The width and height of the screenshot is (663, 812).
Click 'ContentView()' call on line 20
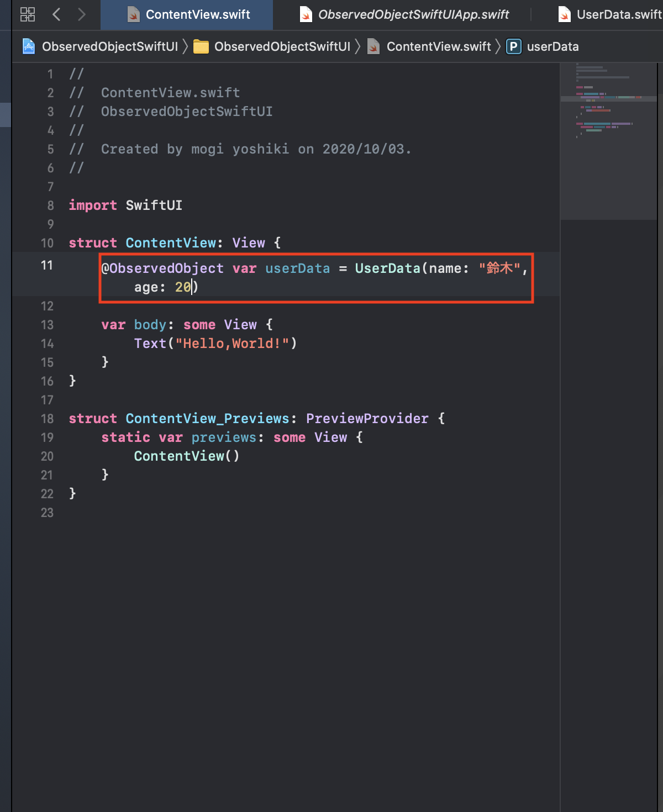(x=187, y=456)
